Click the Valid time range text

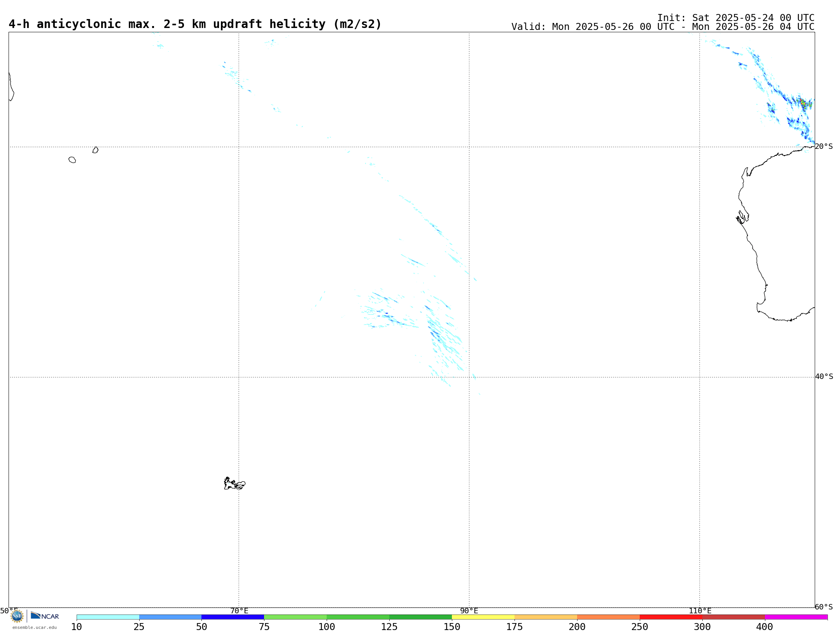pyautogui.click(x=663, y=27)
